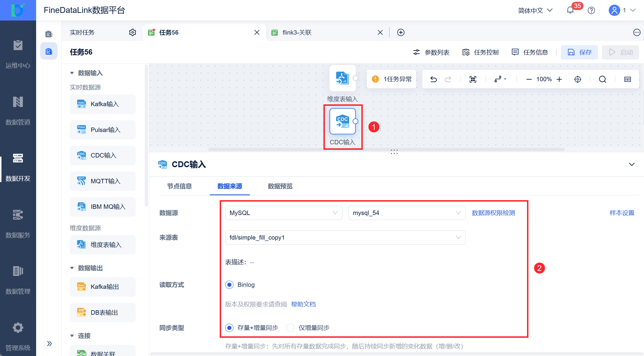Select the Binlog read method radio
644x356 pixels.
click(229, 285)
